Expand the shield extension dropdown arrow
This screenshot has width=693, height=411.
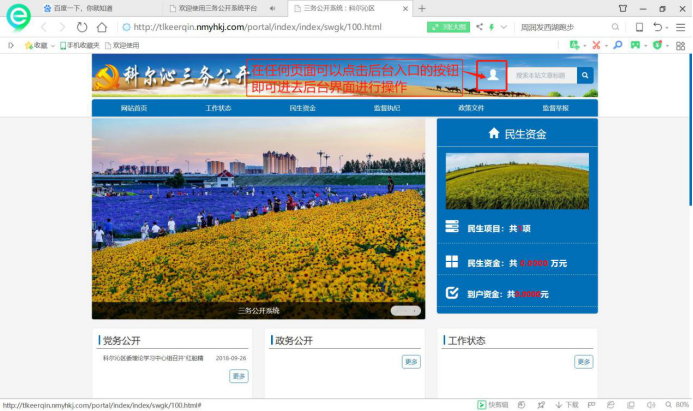(667, 46)
